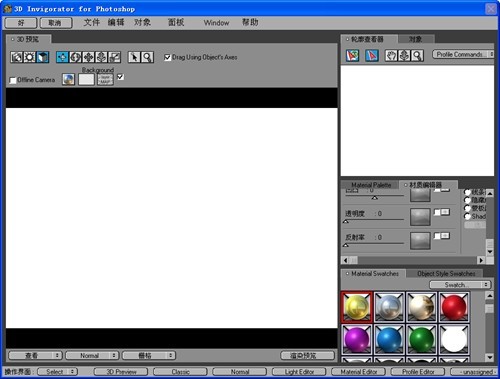This screenshot has height=379, width=500.
Task: Choose the green material sphere swatch
Action: [x=421, y=339]
